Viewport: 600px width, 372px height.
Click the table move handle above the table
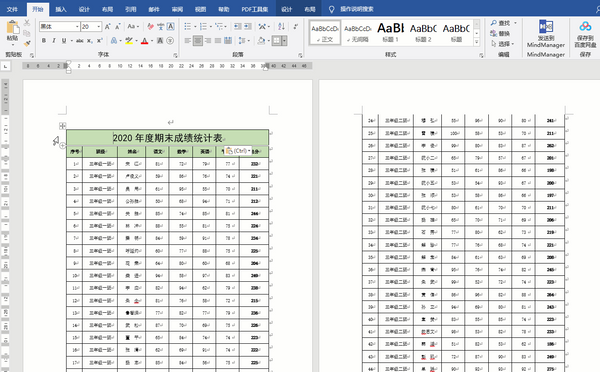pyautogui.click(x=63, y=126)
